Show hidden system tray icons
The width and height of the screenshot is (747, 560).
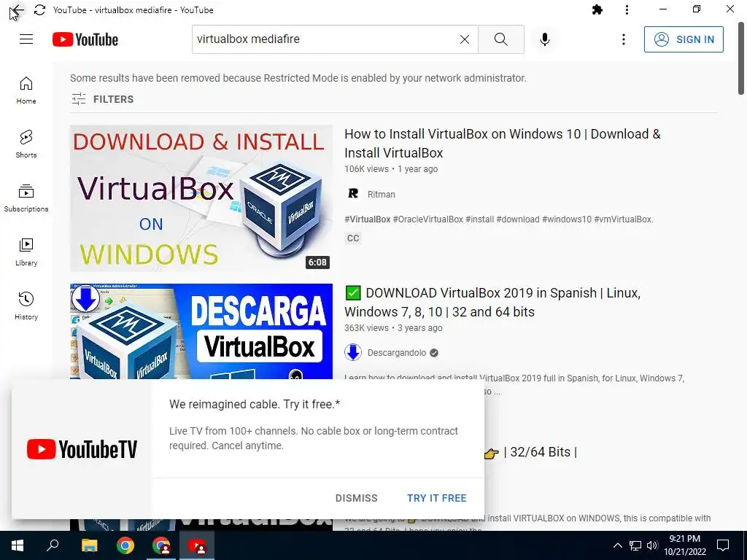click(617, 545)
